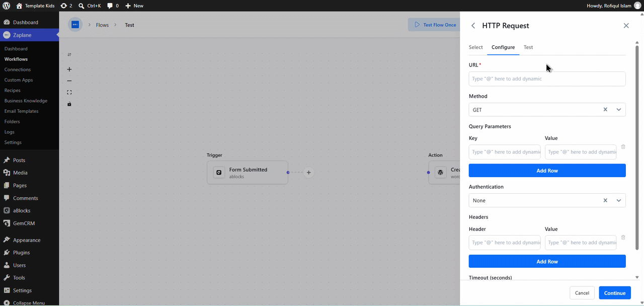Click Continue button
The image size is (644, 306).
click(615, 293)
